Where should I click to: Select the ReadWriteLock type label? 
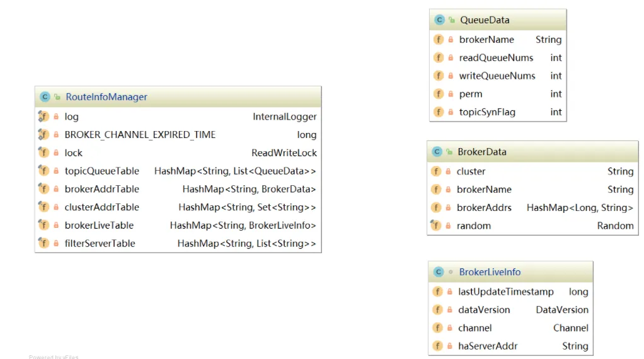(x=284, y=152)
